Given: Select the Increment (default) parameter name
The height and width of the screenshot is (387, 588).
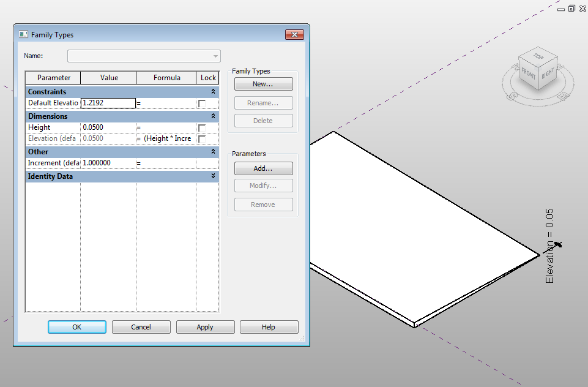Looking at the screenshot, I should click(53, 163).
